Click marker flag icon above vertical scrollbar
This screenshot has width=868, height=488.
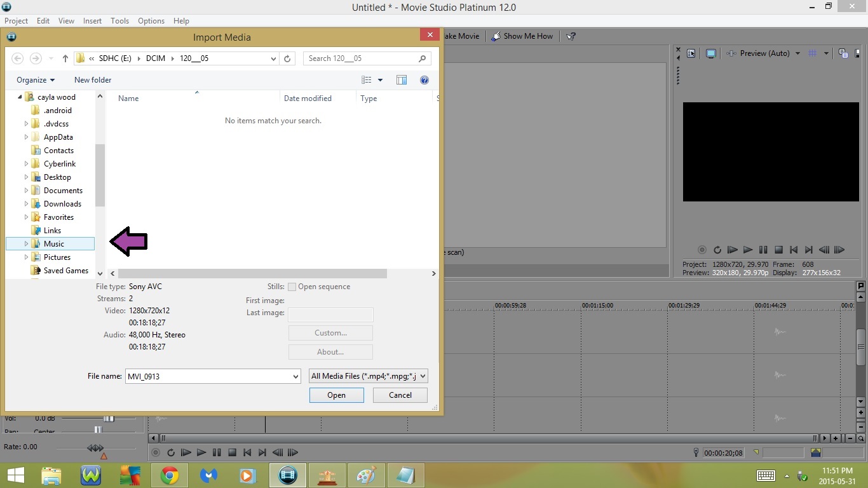(x=861, y=287)
